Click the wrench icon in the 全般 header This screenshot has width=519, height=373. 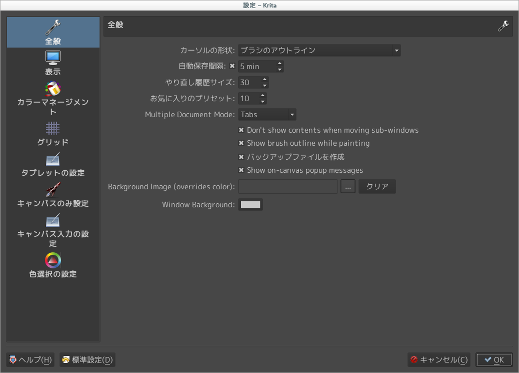click(x=503, y=26)
